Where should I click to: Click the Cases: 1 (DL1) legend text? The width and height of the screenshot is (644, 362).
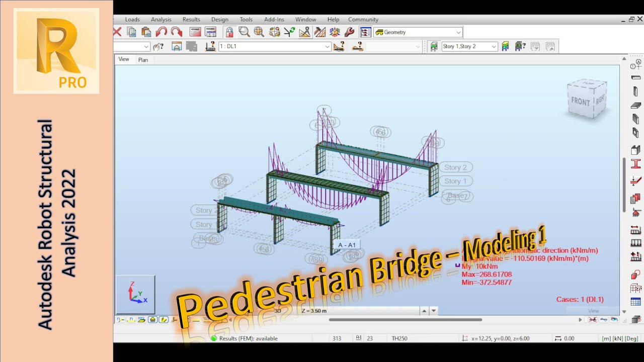pos(580,299)
